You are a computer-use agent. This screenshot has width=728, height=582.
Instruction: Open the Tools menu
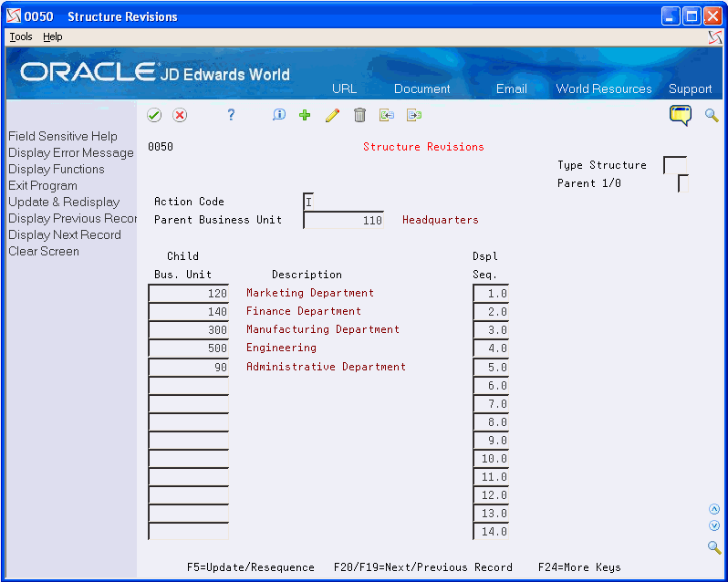21,36
